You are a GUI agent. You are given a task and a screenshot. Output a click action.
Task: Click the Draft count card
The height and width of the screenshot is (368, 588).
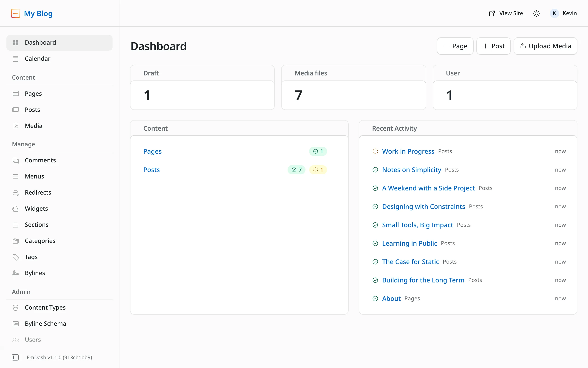click(202, 87)
